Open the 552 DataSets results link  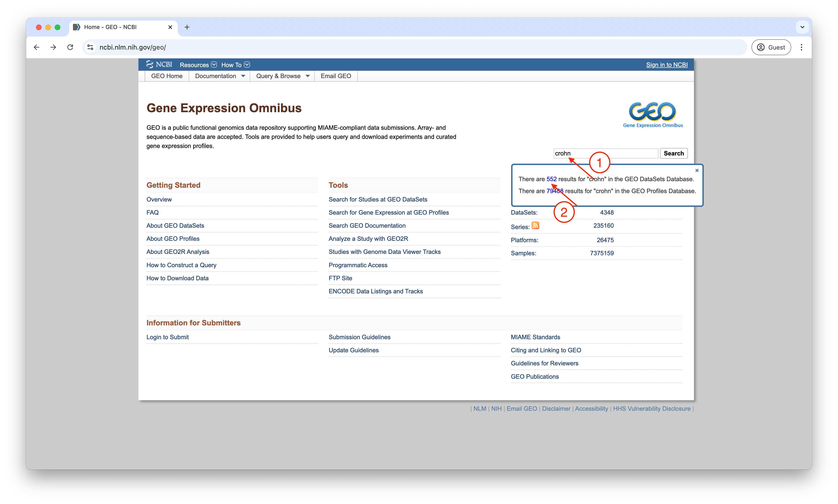pyautogui.click(x=551, y=179)
